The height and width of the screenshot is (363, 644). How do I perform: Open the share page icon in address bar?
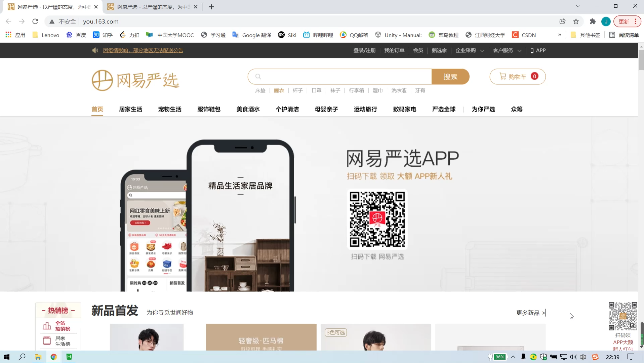pyautogui.click(x=563, y=22)
